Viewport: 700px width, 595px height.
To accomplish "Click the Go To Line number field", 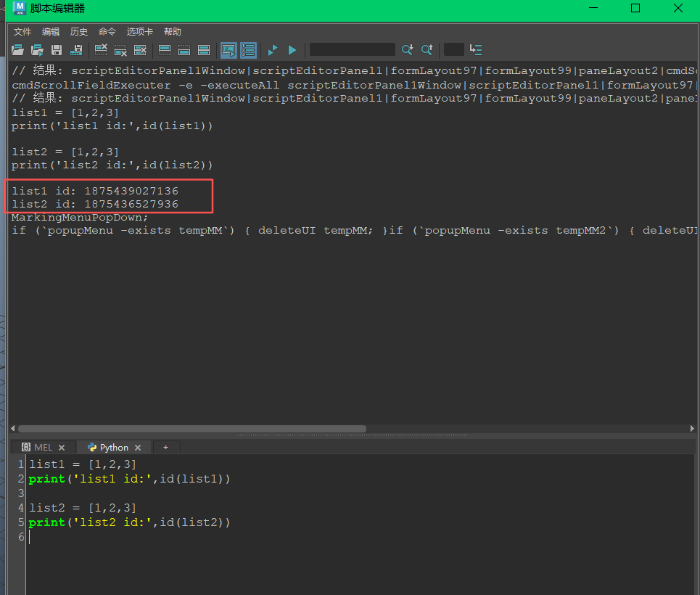I will click(x=454, y=49).
